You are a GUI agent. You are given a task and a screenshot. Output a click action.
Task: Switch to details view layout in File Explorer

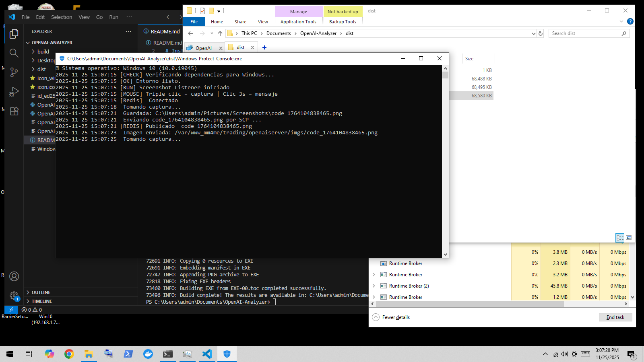point(620,238)
